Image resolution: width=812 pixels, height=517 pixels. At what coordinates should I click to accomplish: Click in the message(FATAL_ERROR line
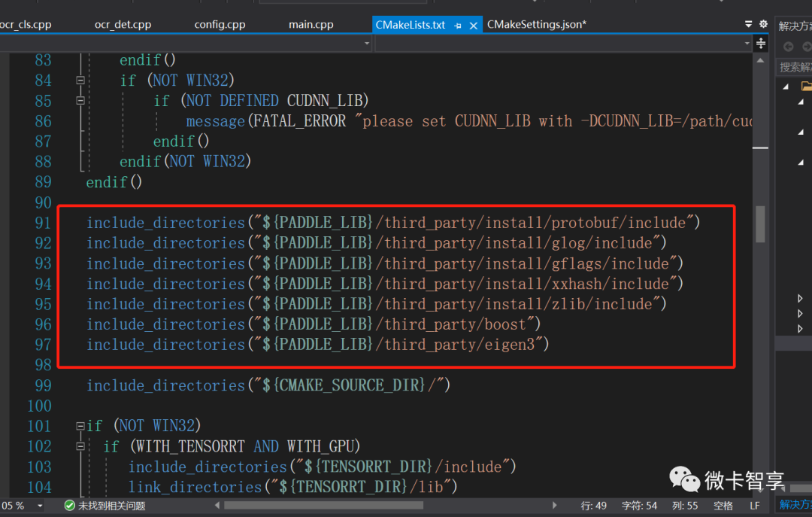469,121
